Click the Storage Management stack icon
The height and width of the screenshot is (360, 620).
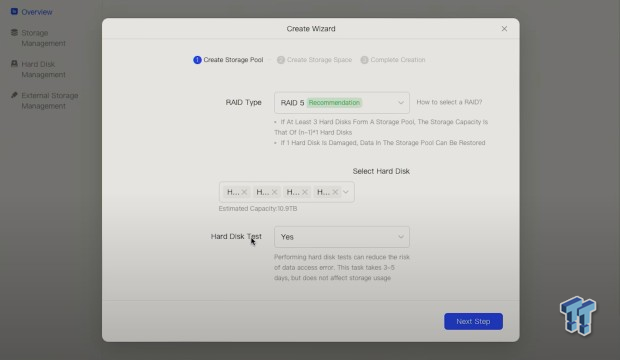pos(14,32)
